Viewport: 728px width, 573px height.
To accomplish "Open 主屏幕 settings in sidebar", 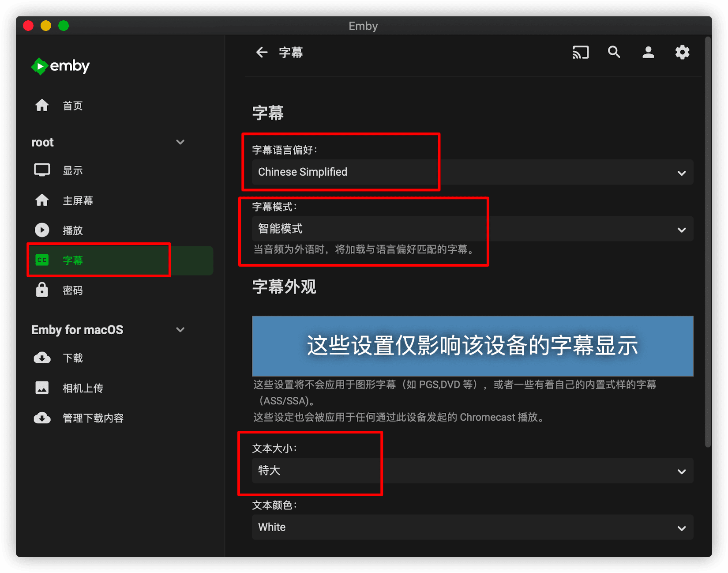I will (x=78, y=200).
